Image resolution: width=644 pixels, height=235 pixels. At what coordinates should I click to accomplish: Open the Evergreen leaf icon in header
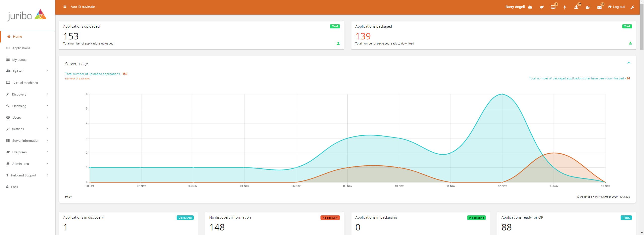point(542,7)
